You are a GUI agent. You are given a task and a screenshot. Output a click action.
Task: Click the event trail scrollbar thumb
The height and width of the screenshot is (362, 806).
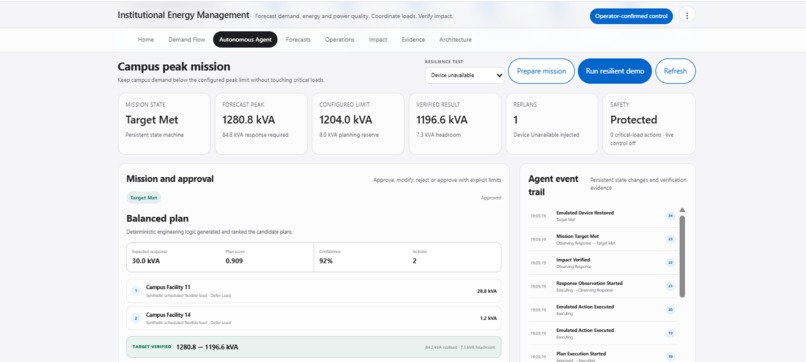[x=682, y=256]
